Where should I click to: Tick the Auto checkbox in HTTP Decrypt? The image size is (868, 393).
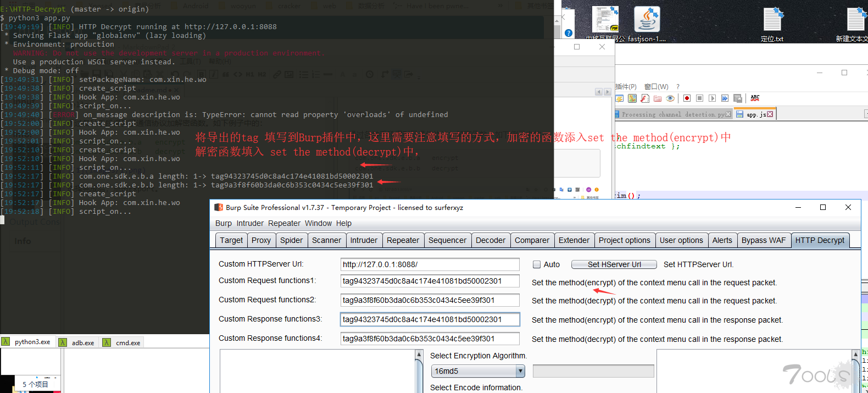tap(537, 264)
